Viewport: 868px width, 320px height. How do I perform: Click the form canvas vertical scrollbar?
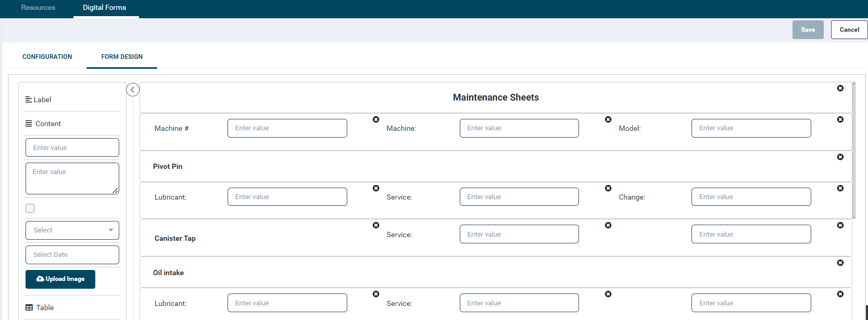853,150
